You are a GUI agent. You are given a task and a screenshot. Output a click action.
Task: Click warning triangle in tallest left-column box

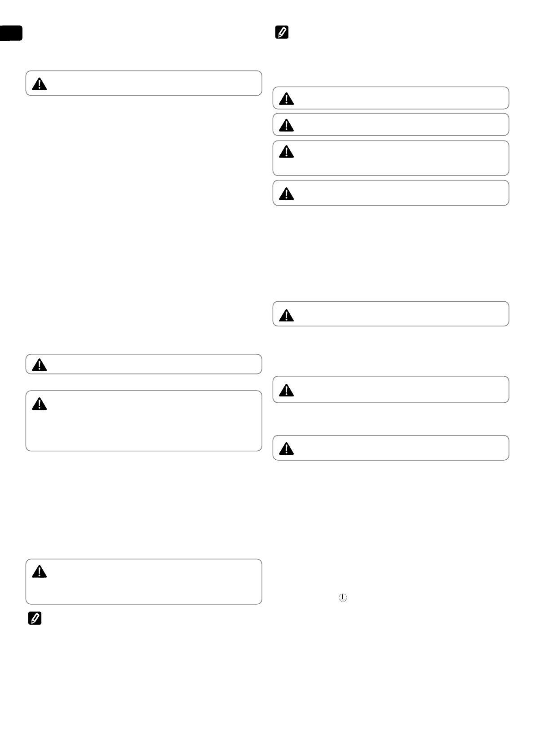pos(40,404)
